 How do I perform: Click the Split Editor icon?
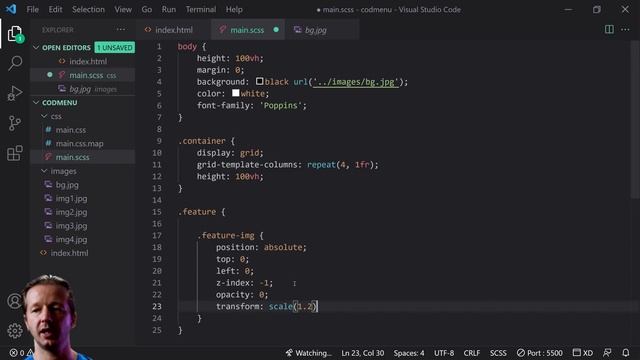(x=609, y=29)
